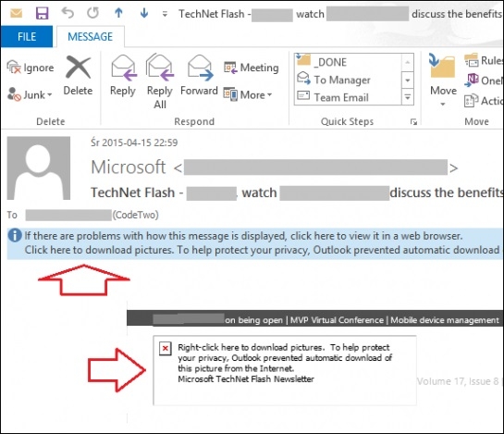Click the blocked TechNet Flash Newsletter picture placeholder
The height and width of the screenshot is (434, 504).
[x=285, y=370]
